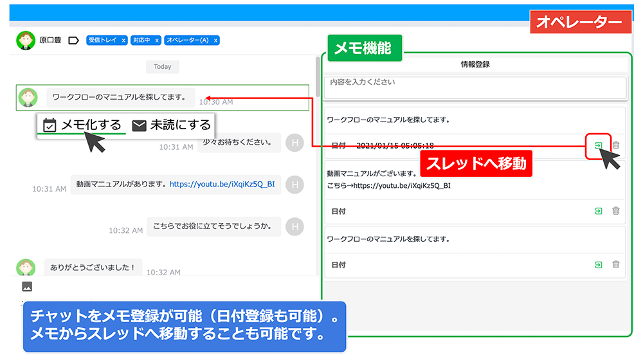Remove the オペレーター(A) tag
Viewport: 643px width, 364px height.
[215, 41]
